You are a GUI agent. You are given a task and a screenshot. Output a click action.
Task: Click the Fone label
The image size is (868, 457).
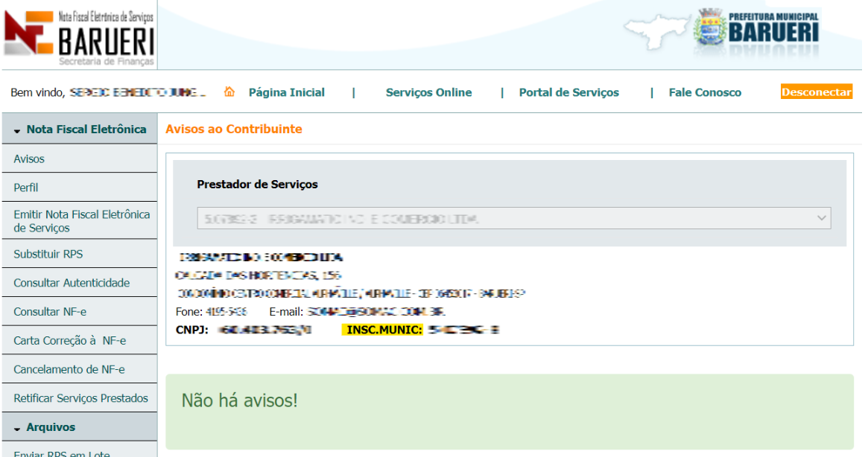pos(189,312)
